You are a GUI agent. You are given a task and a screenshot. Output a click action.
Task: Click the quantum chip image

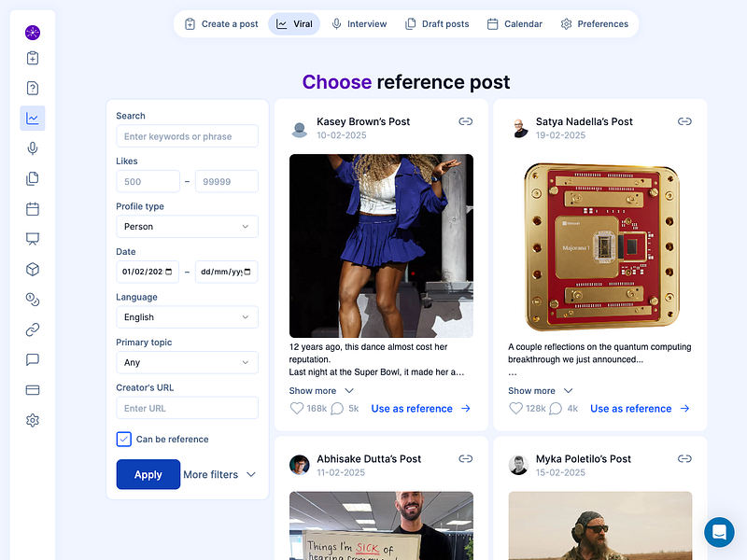(x=600, y=245)
